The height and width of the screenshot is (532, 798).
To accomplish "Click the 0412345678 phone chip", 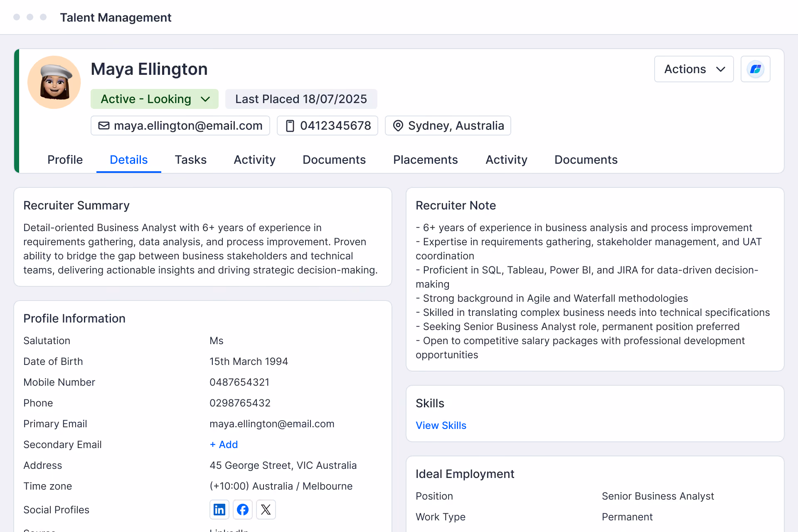I will [x=328, y=126].
